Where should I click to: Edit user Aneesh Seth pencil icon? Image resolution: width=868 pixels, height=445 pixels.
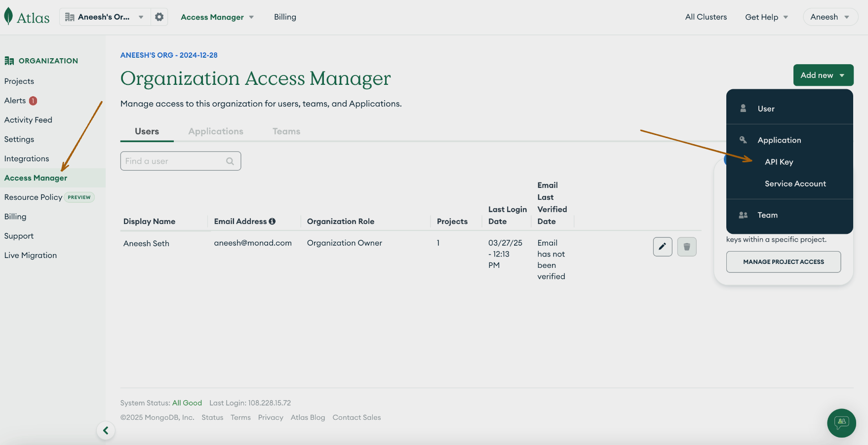pos(662,247)
